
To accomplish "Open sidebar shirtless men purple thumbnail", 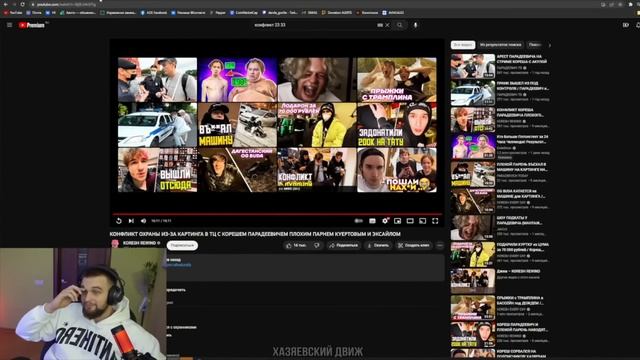I will coord(473,147).
